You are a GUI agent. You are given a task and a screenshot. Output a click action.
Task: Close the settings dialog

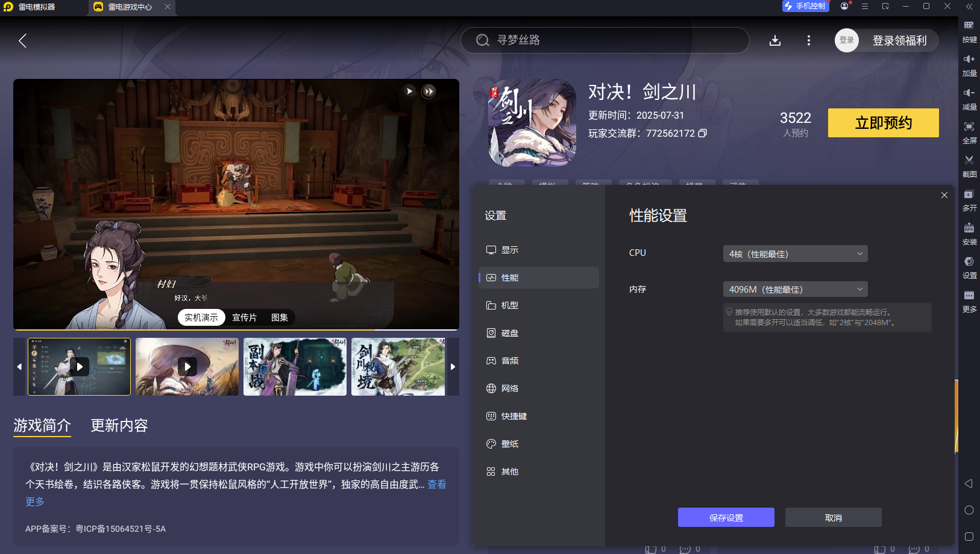(944, 195)
